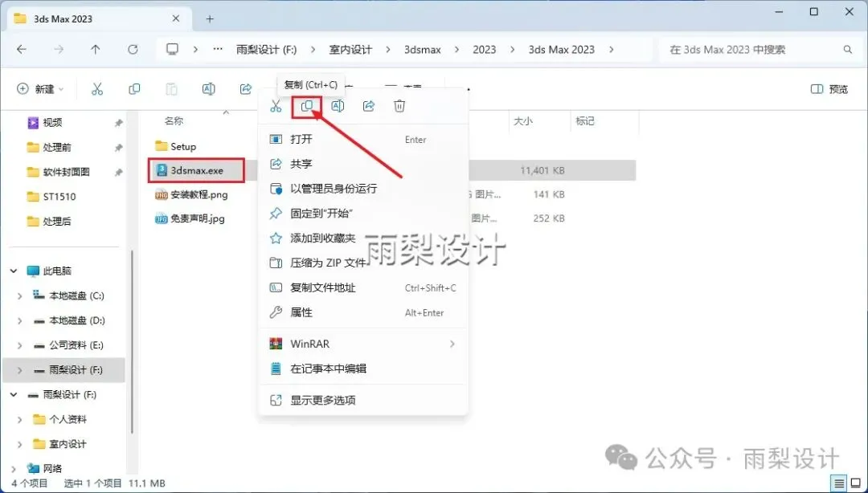Switch to large icons view in the status bar

[855, 483]
